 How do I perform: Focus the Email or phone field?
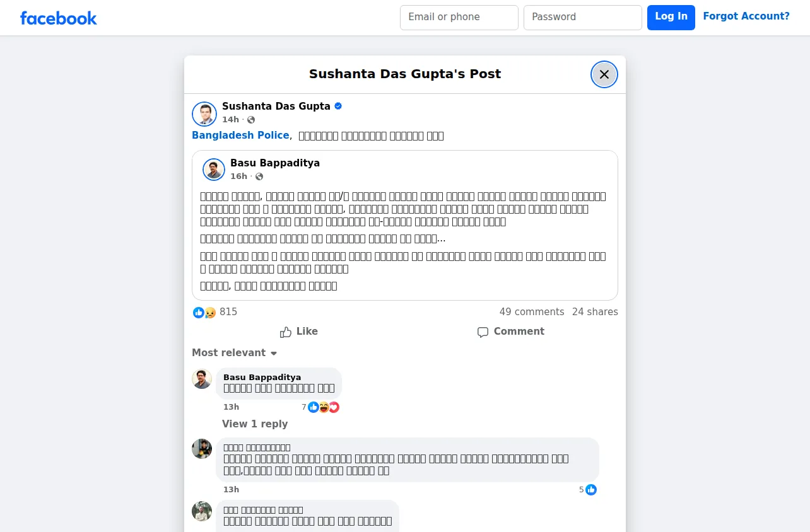point(459,18)
